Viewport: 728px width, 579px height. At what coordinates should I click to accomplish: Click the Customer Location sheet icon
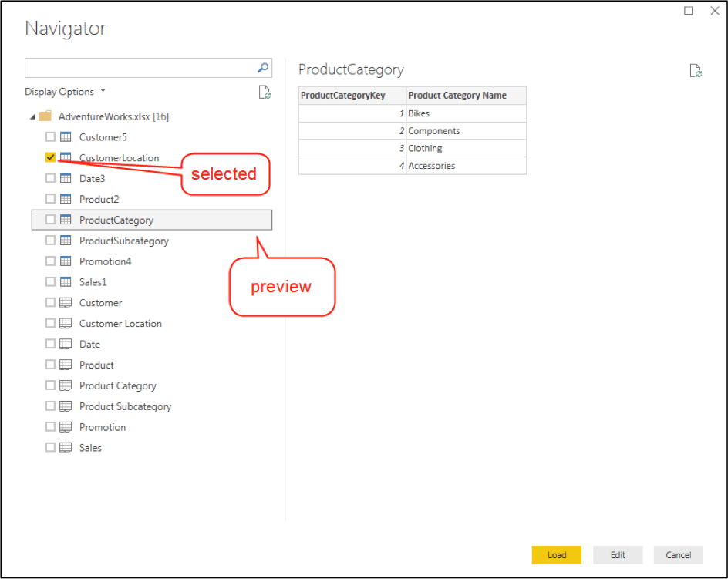click(66, 323)
